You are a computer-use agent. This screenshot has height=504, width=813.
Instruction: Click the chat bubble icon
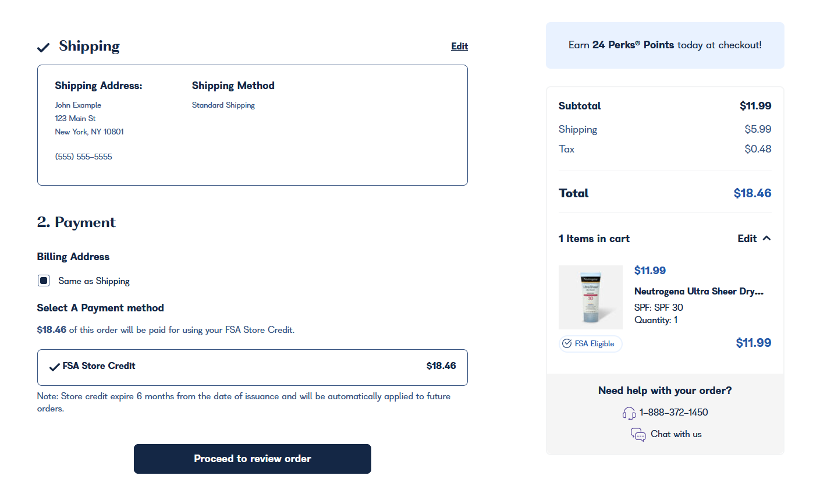pos(638,435)
